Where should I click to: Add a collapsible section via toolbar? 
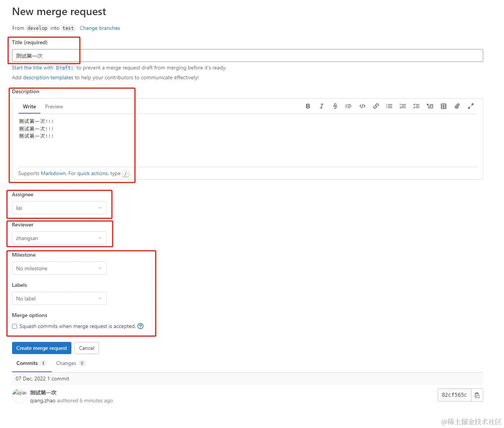pyautogui.click(x=430, y=106)
